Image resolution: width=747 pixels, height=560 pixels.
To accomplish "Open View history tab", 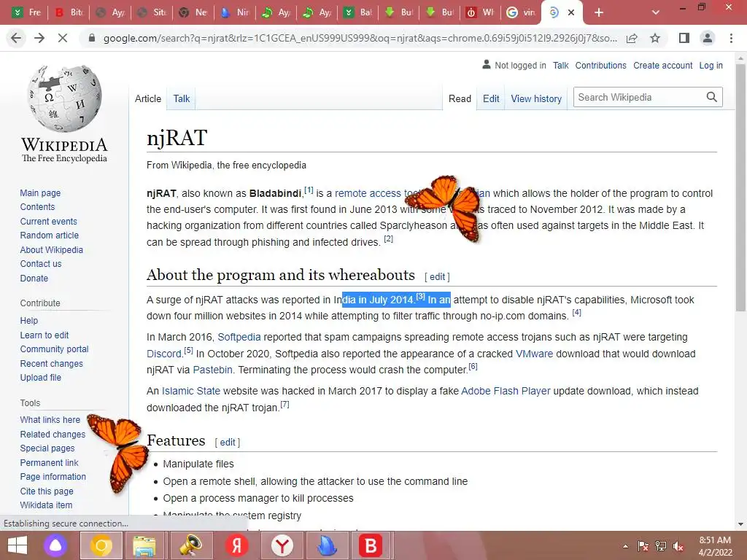I will click(x=536, y=98).
